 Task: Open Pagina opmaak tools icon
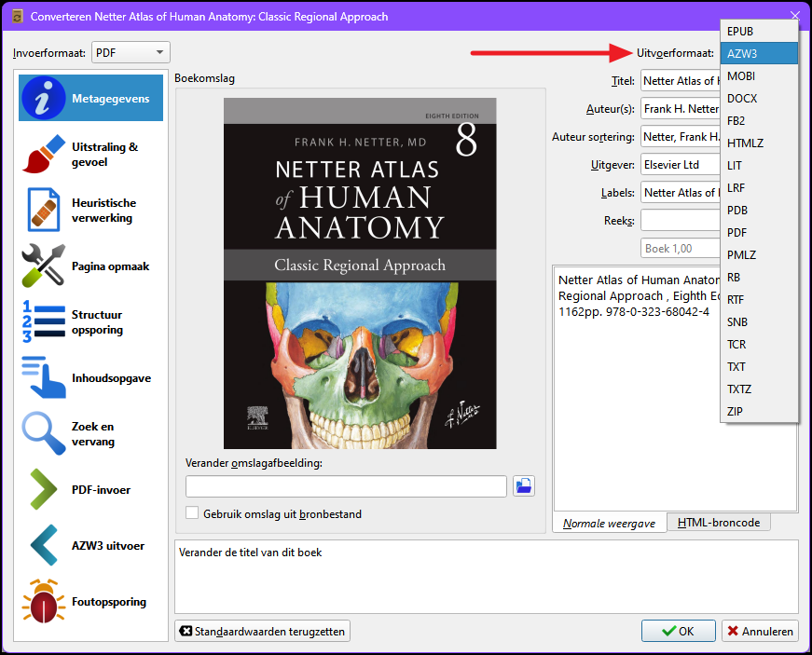pos(44,266)
